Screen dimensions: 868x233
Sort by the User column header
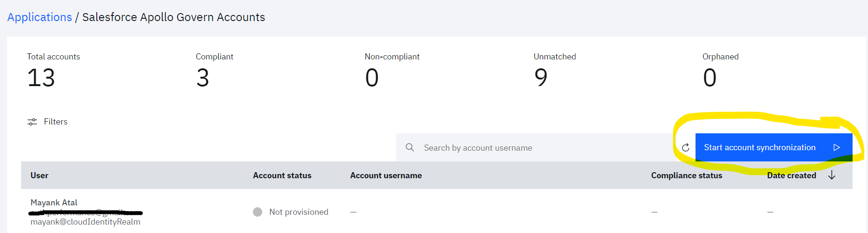[40, 175]
